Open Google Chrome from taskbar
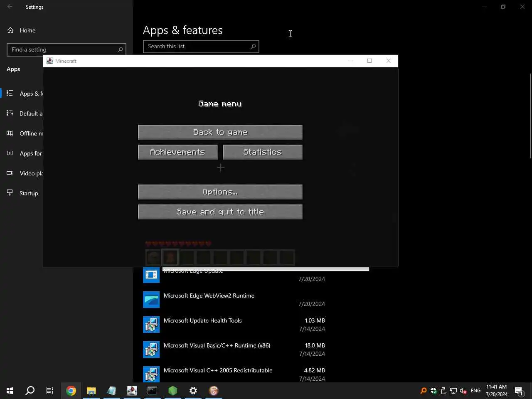The width and height of the screenshot is (532, 399). (x=71, y=391)
